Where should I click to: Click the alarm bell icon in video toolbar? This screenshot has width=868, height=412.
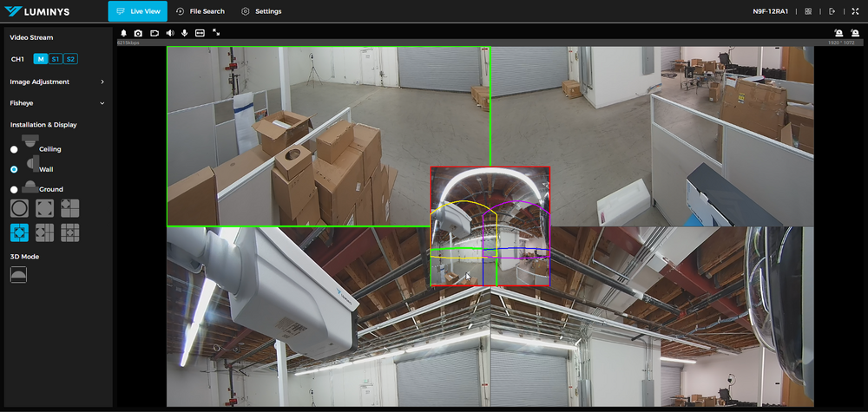(123, 33)
